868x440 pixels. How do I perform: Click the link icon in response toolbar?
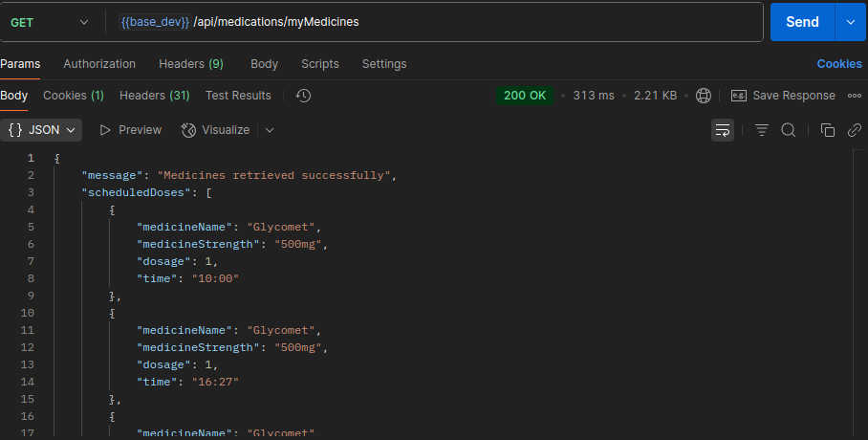[x=854, y=130]
